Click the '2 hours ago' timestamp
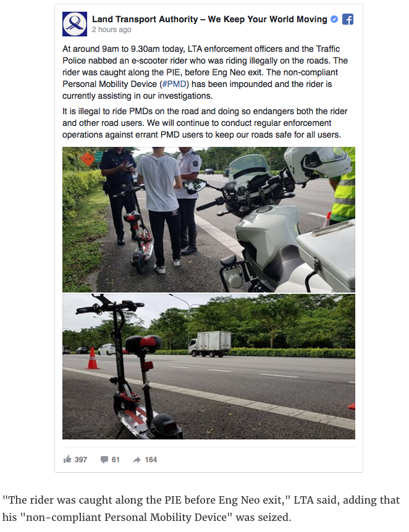Viewport: 409px width, 532px height. pyautogui.click(x=111, y=30)
